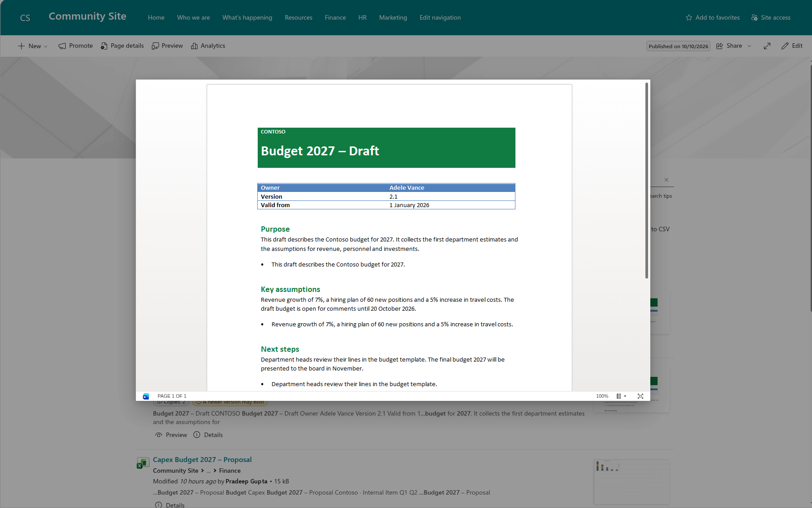Click the fit-to-page focus icon
The width and height of the screenshot is (812, 508).
coord(640,396)
